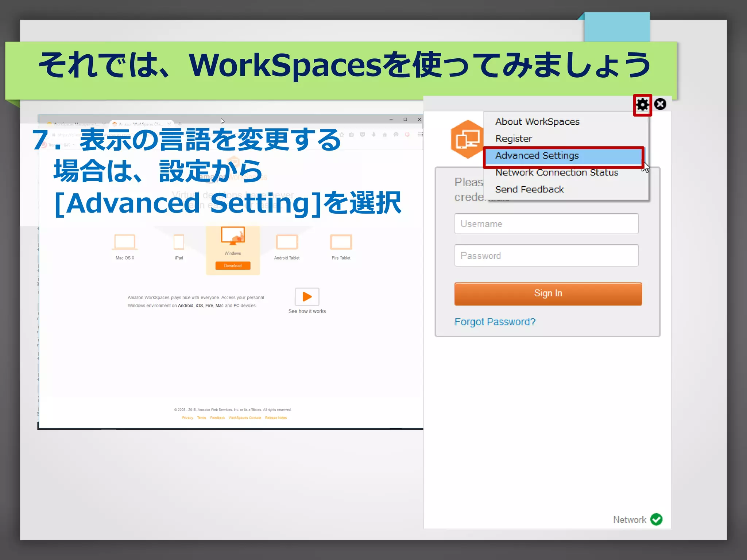Open the Privacy footer link

click(x=187, y=418)
